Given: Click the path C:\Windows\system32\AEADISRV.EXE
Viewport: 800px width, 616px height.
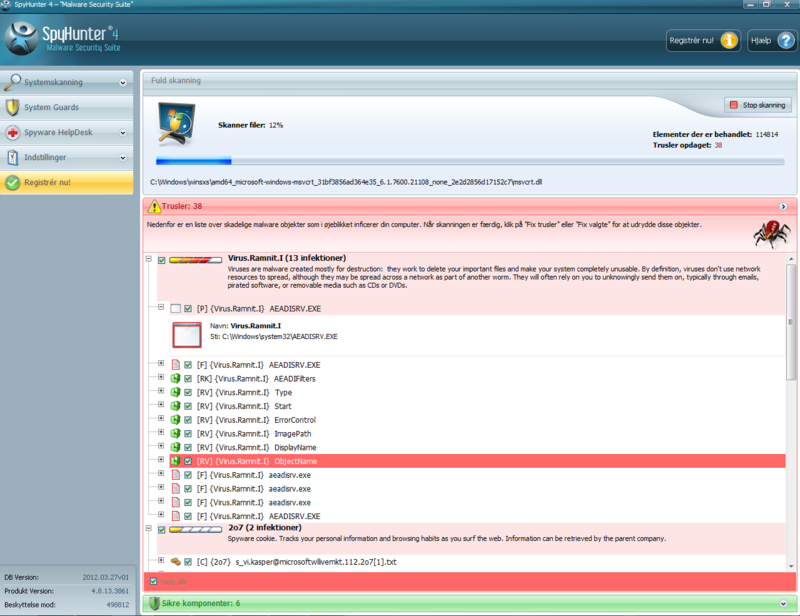Looking at the screenshot, I should point(280,337).
